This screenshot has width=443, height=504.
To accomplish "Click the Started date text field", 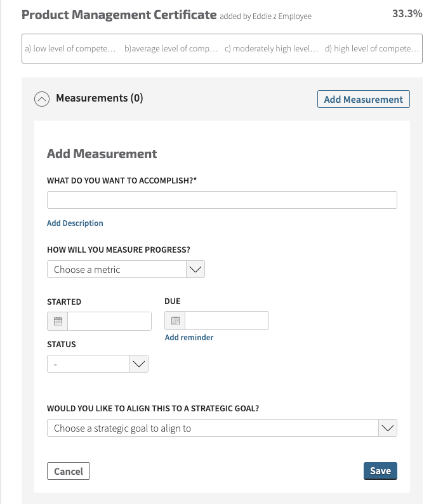I will [x=109, y=321].
